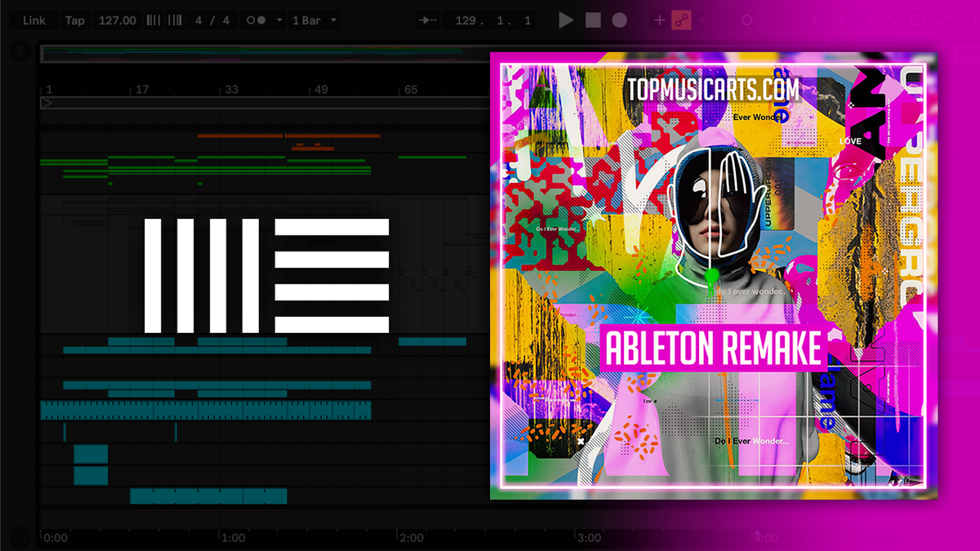Click the Tempo Nudge Down icon

[153, 20]
